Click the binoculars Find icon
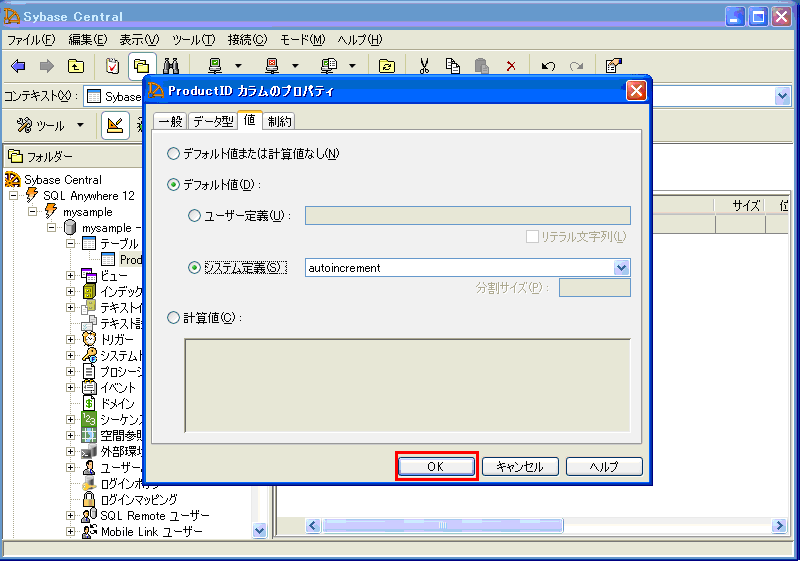This screenshot has height=561, width=800. tap(170, 66)
